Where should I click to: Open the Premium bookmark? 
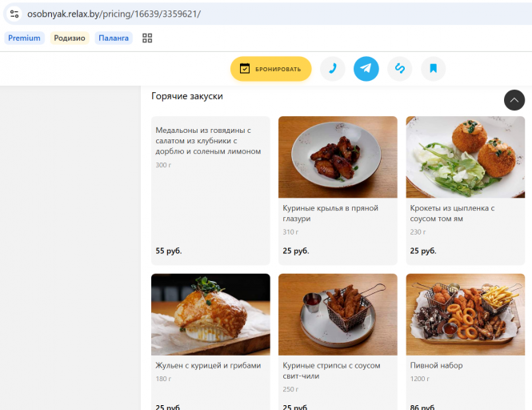click(25, 38)
